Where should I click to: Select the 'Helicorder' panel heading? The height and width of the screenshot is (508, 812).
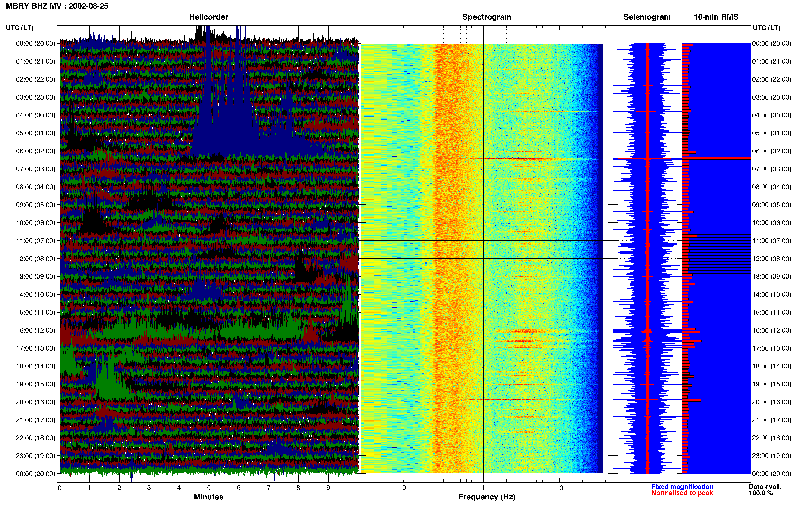[209, 17]
